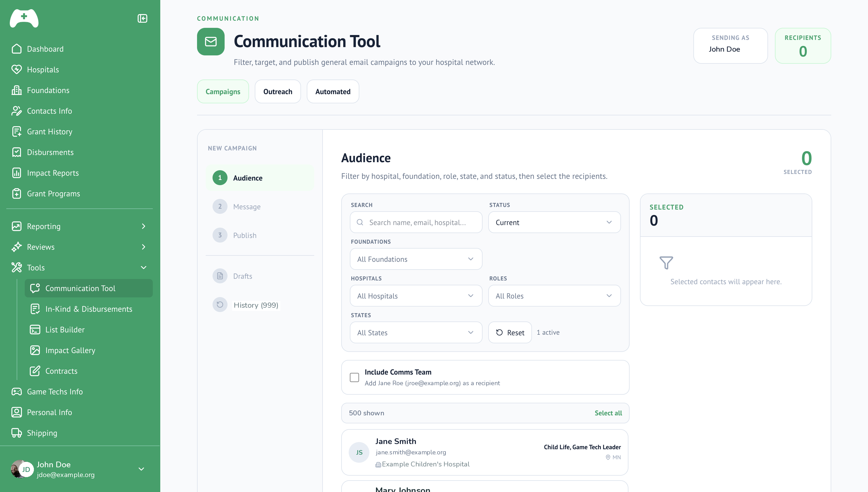
Task: Switch to the Outreach tab
Action: coord(278,92)
